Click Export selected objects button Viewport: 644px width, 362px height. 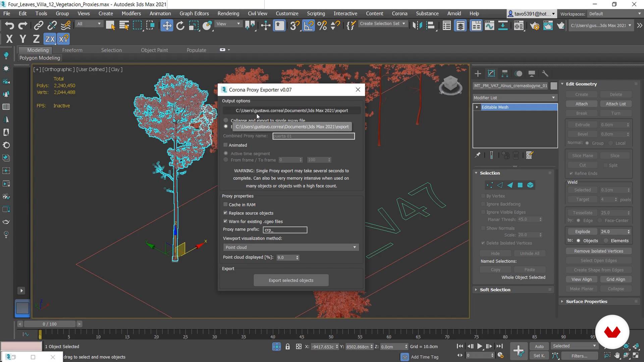[x=291, y=280]
